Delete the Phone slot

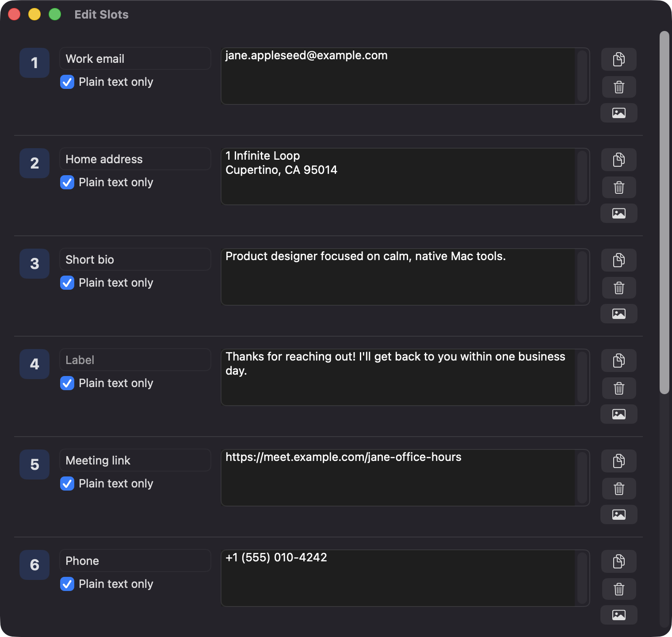[619, 589]
